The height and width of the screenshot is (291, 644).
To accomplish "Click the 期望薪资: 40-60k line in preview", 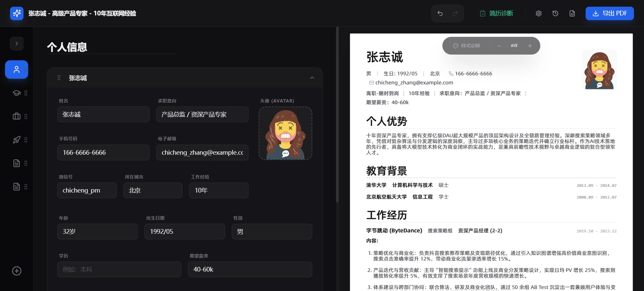I will click(x=387, y=102).
